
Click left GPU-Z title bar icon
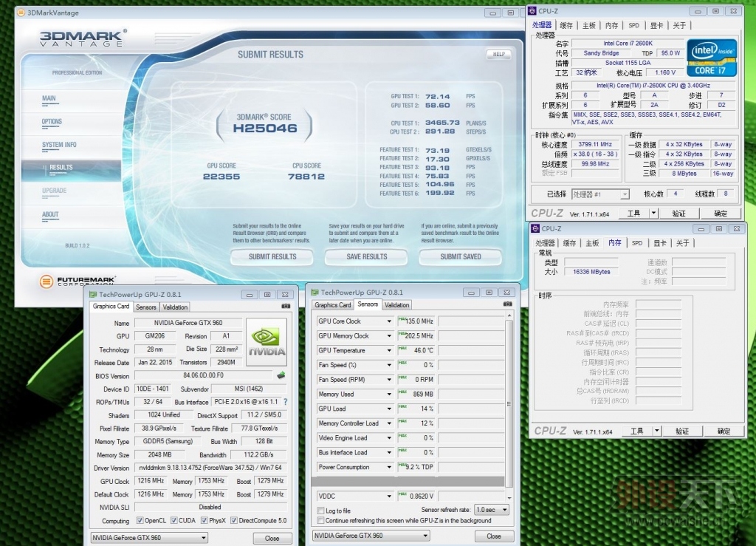[93, 294]
